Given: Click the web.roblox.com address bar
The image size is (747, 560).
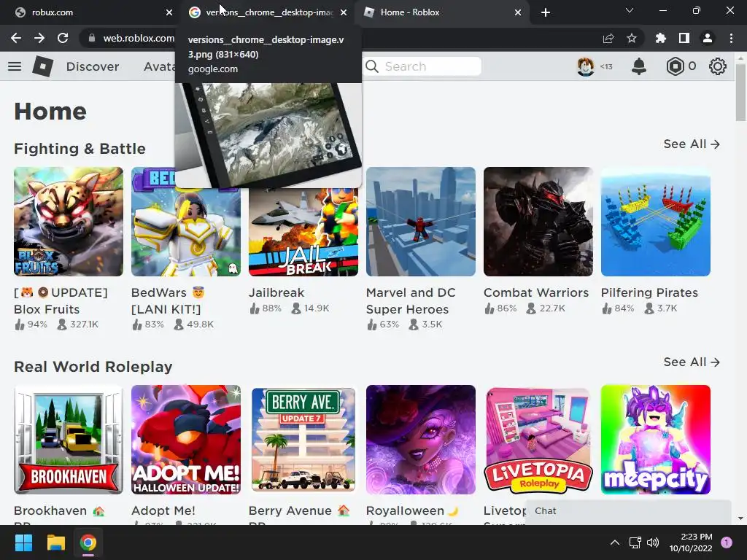Looking at the screenshot, I should [x=139, y=38].
